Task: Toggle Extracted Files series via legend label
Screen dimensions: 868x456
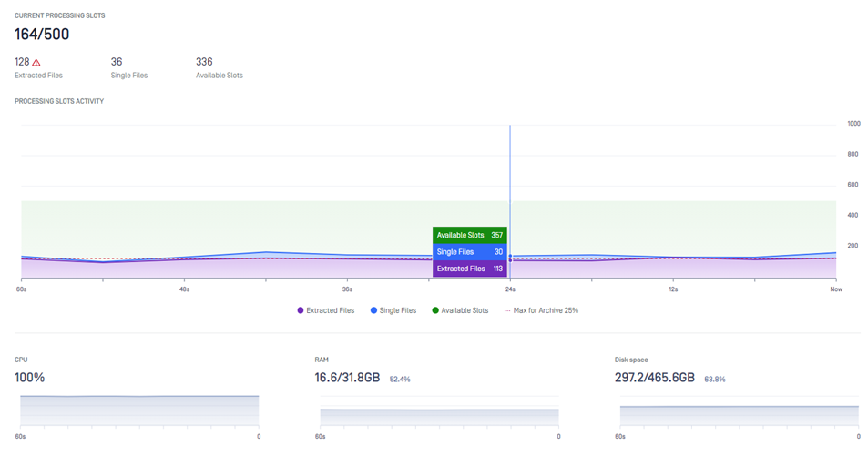Action: click(330, 310)
